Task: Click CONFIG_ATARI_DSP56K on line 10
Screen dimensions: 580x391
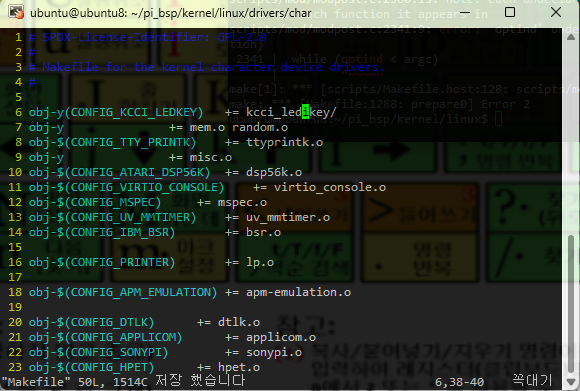Action: click(x=137, y=172)
